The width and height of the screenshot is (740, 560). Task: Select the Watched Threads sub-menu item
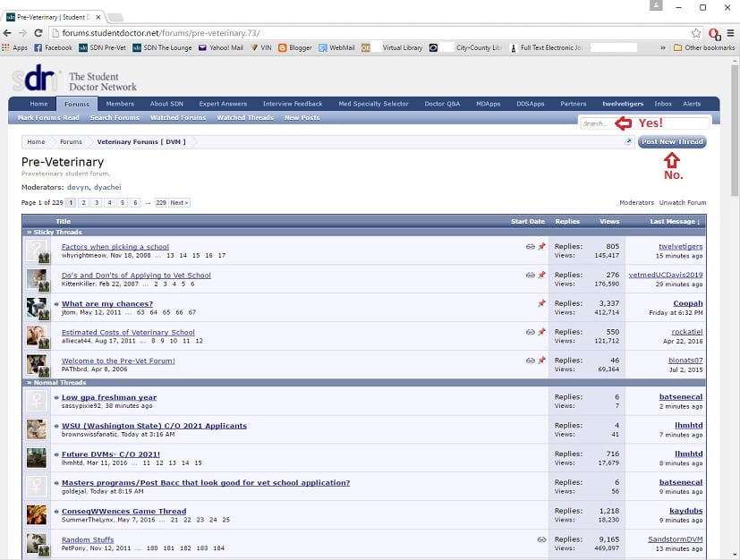point(244,117)
